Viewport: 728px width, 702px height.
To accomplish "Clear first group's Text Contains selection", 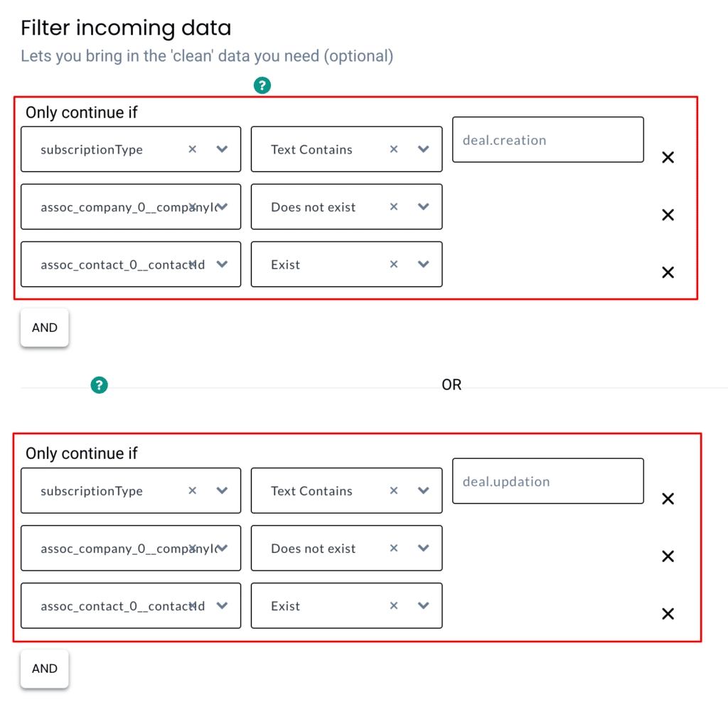I will [x=394, y=149].
